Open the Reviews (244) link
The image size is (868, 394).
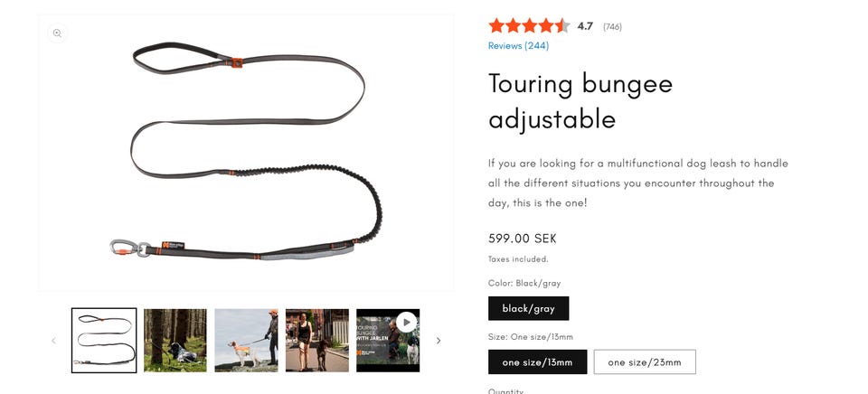pos(518,46)
